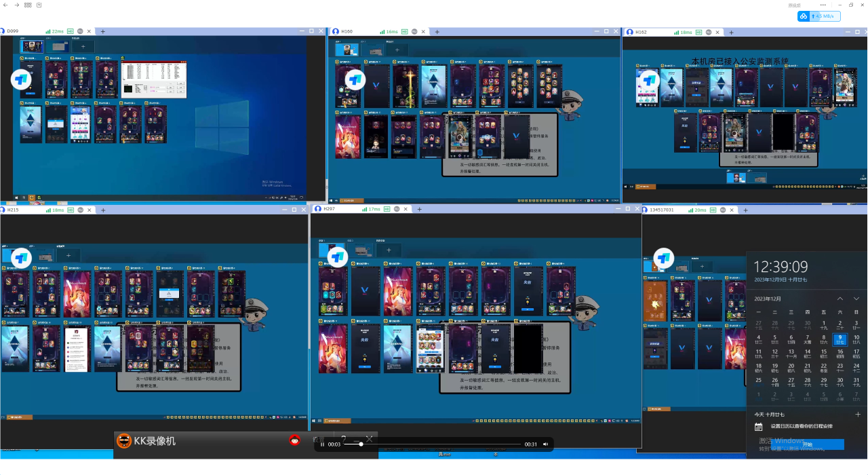This screenshot has width=868, height=475.
Task: Open the KK录像机 help question mark
Action: pos(344,439)
